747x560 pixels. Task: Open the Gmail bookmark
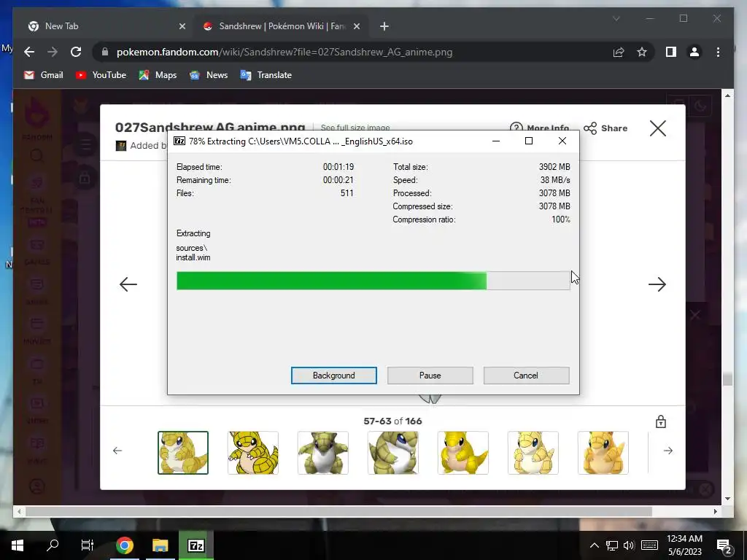[x=43, y=75]
